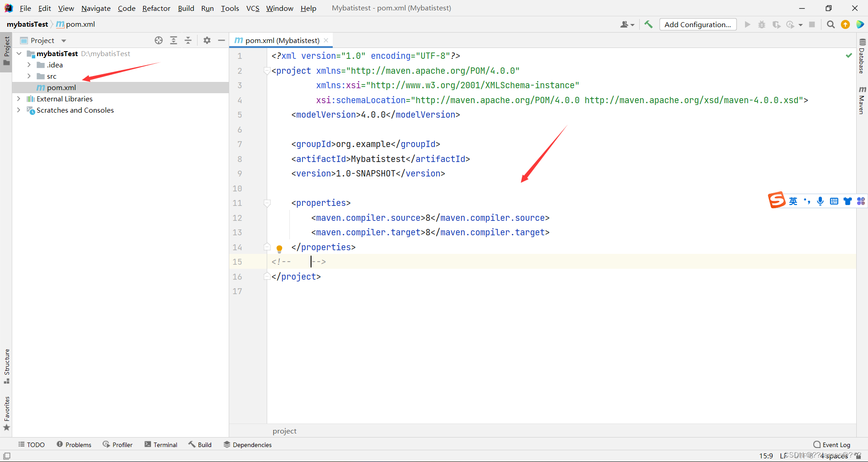Click mybatisTest in navigation bar

[x=27, y=24]
